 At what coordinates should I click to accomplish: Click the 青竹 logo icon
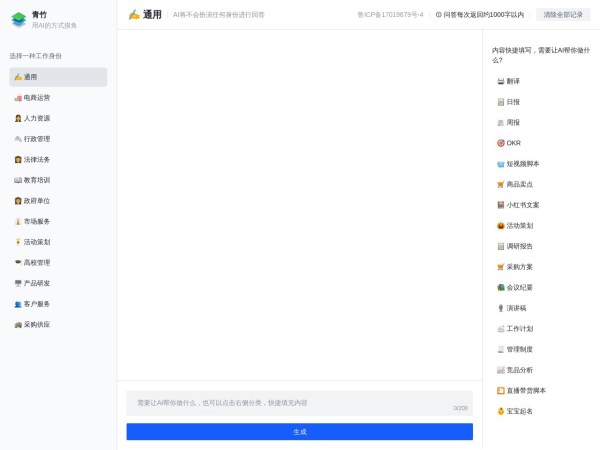19,19
